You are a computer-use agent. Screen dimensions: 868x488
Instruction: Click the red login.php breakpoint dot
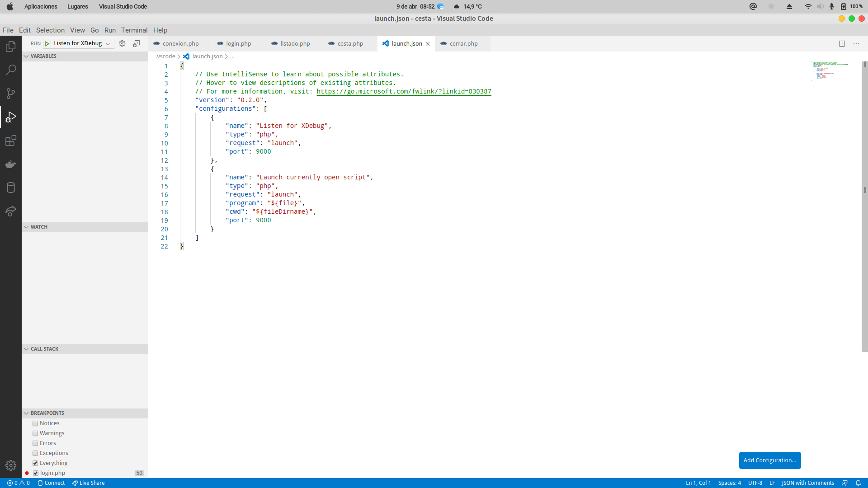pyautogui.click(x=27, y=473)
